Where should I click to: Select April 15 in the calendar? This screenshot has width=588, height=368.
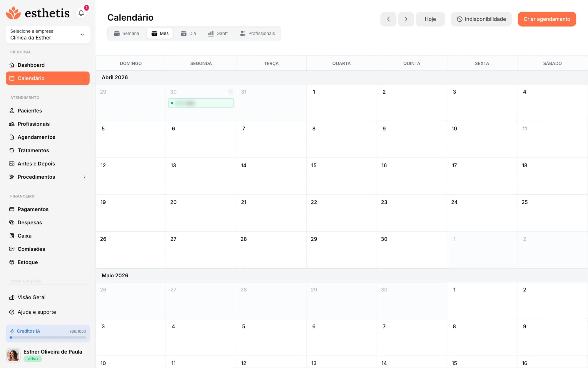point(341,176)
